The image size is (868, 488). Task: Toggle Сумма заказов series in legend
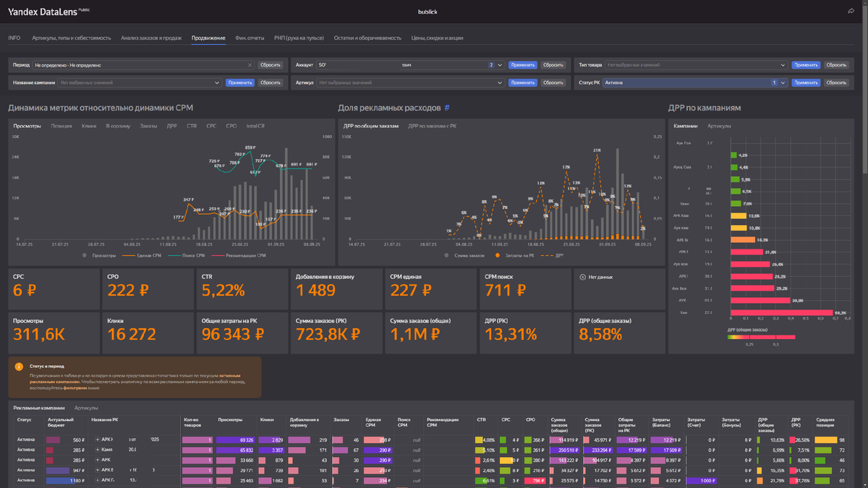point(466,255)
